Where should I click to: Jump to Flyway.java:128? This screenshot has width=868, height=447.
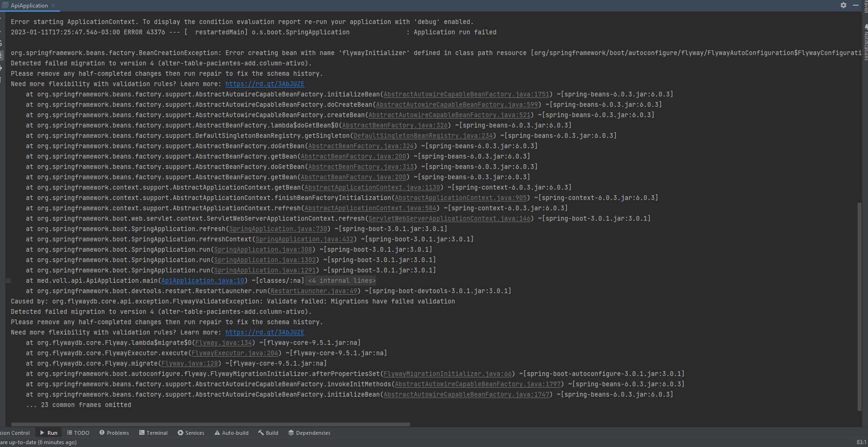click(190, 363)
